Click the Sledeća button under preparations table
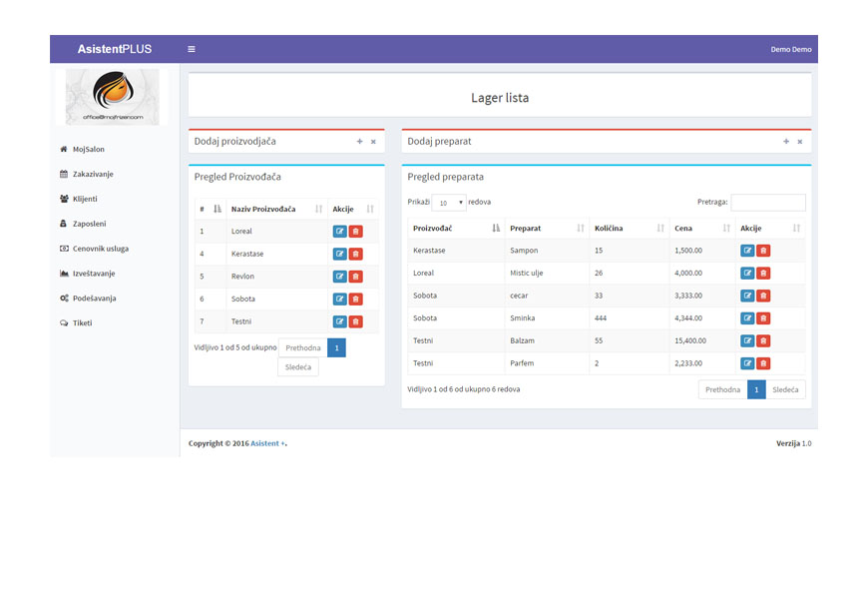Image resolution: width=868 pixels, height=615 pixels. pos(785,389)
